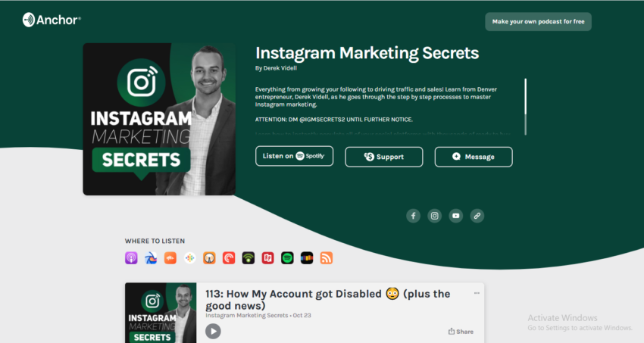Play episode 113 with the play button
Viewport: 644px width, 343px height.
[213, 331]
